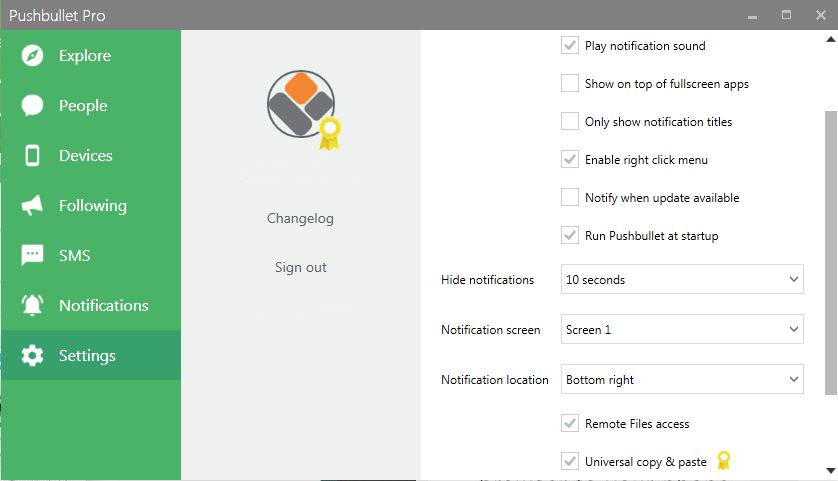Click the 'Notification location' label
The height and width of the screenshot is (481, 838).
click(495, 380)
